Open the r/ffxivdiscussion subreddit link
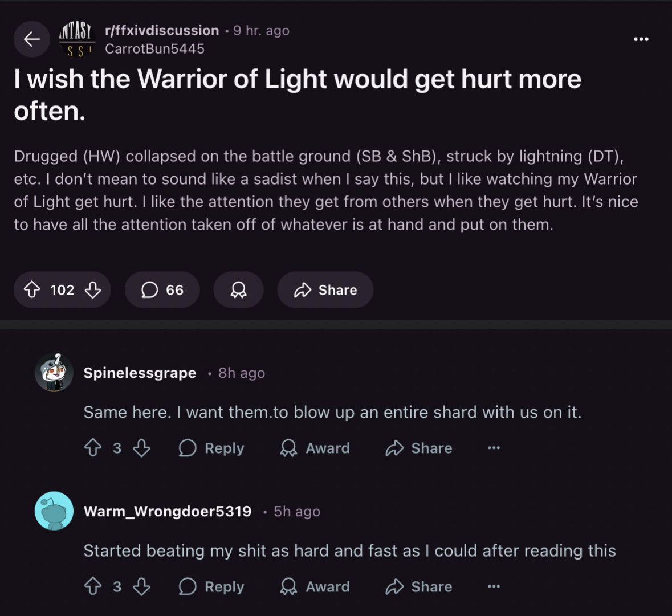 click(x=162, y=31)
